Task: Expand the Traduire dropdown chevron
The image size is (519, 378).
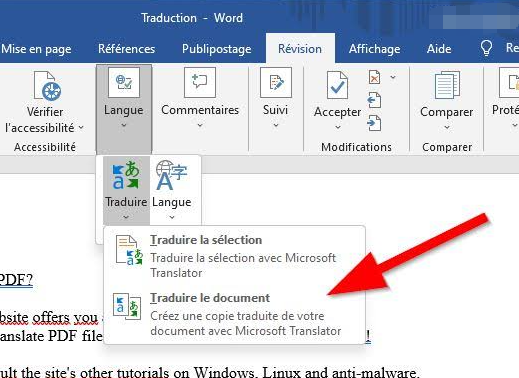Action: coord(126,217)
